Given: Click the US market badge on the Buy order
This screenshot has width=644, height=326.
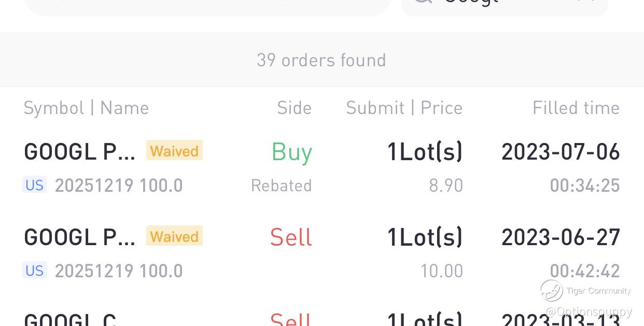Looking at the screenshot, I should coord(35,185).
